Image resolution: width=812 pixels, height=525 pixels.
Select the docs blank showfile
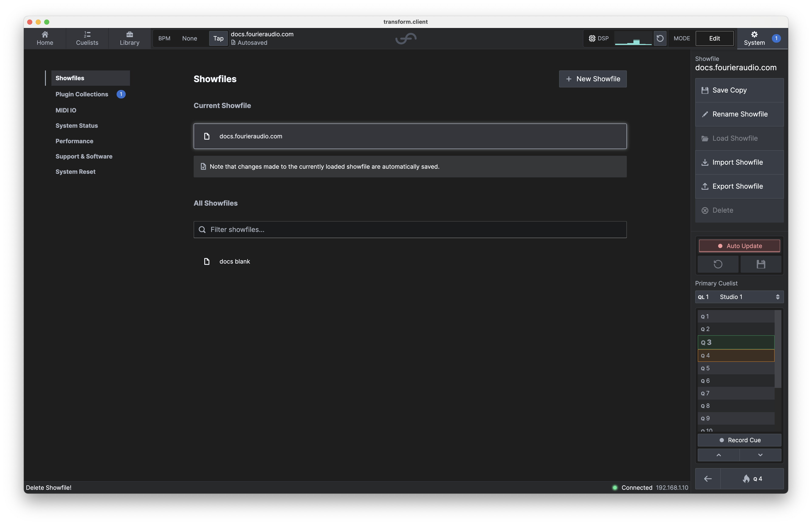click(410, 261)
